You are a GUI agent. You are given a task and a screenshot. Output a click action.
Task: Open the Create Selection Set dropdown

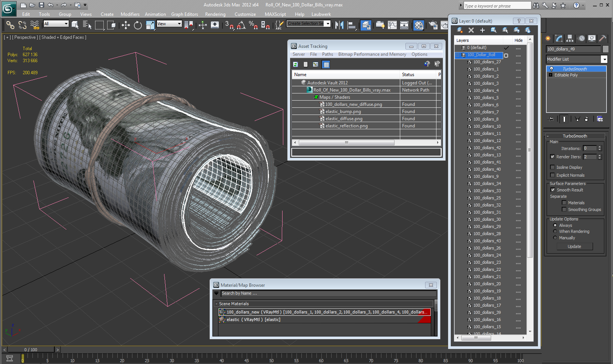(x=328, y=24)
